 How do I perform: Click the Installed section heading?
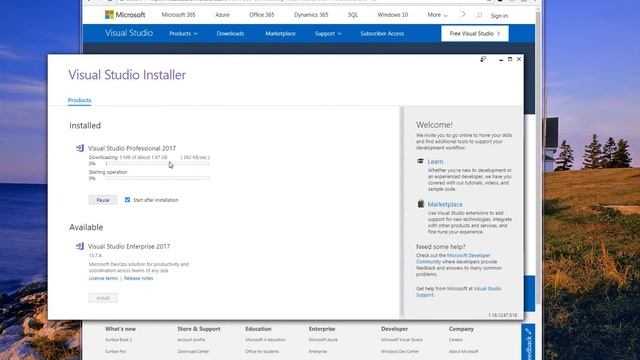tap(85, 125)
